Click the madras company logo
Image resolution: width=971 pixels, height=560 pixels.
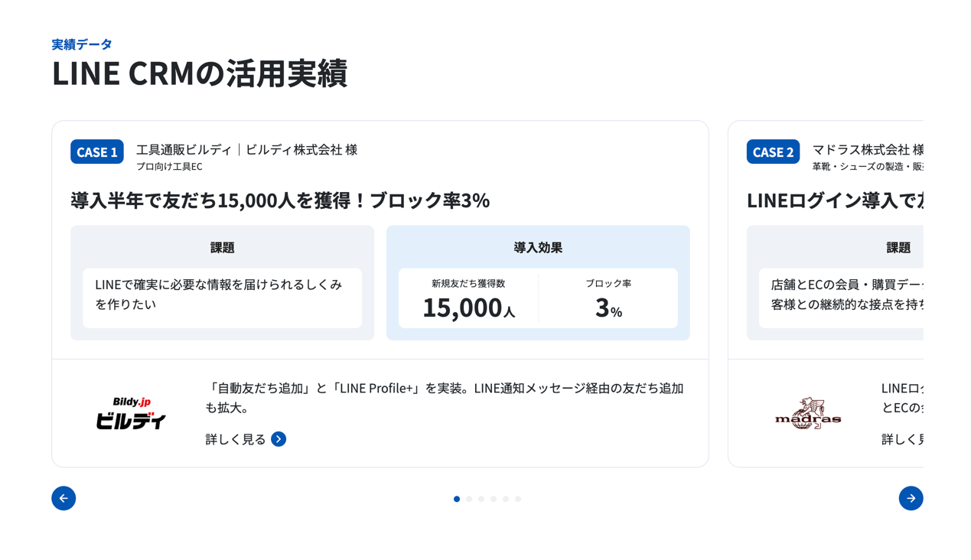pos(808,414)
